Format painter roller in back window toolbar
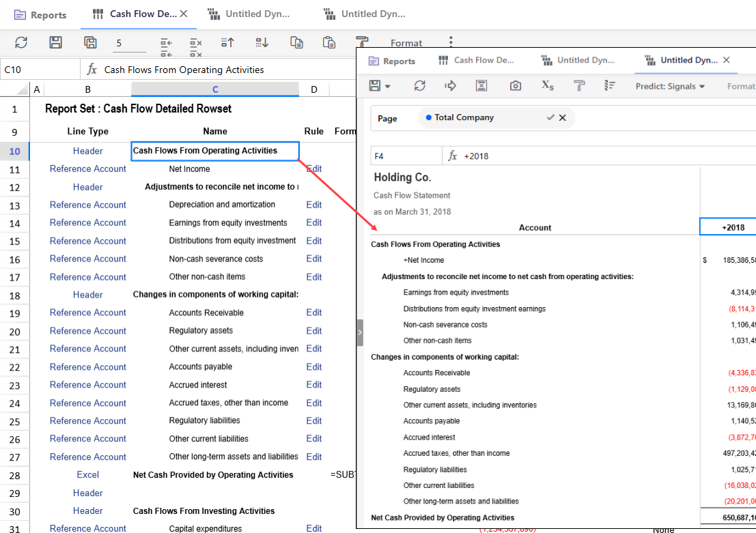This screenshot has width=756, height=533. coord(361,42)
